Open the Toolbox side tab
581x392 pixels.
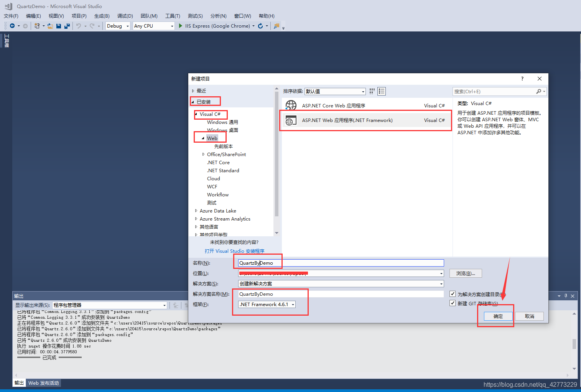pos(7,41)
